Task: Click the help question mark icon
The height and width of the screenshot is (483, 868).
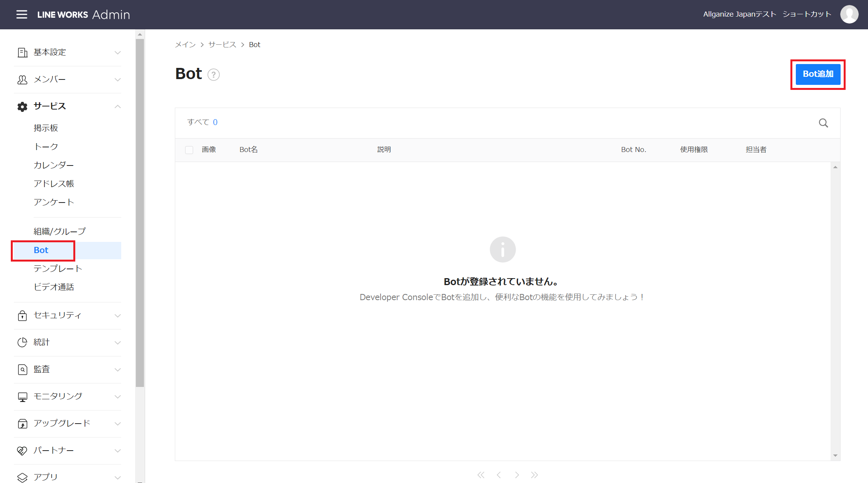Action: coord(213,74)
